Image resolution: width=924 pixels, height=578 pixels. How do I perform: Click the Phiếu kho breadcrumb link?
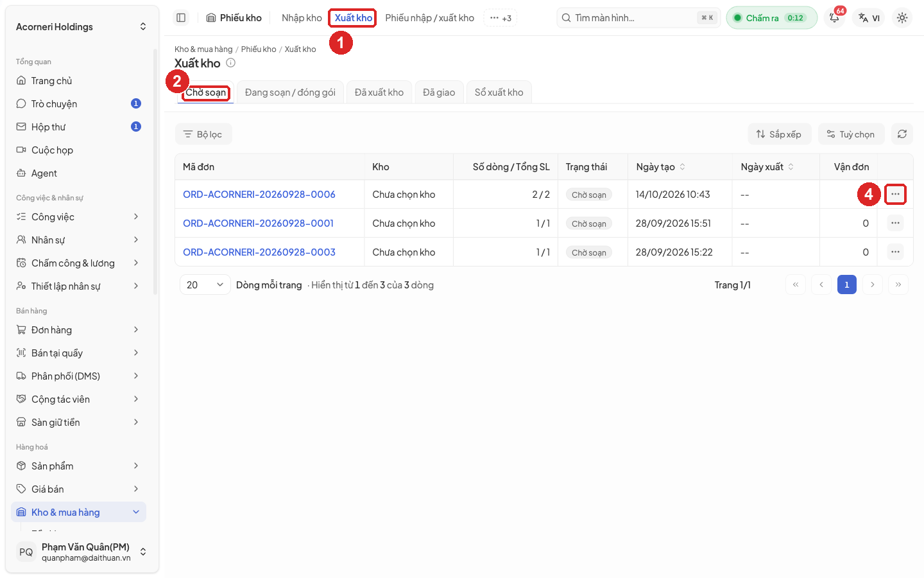259,49
